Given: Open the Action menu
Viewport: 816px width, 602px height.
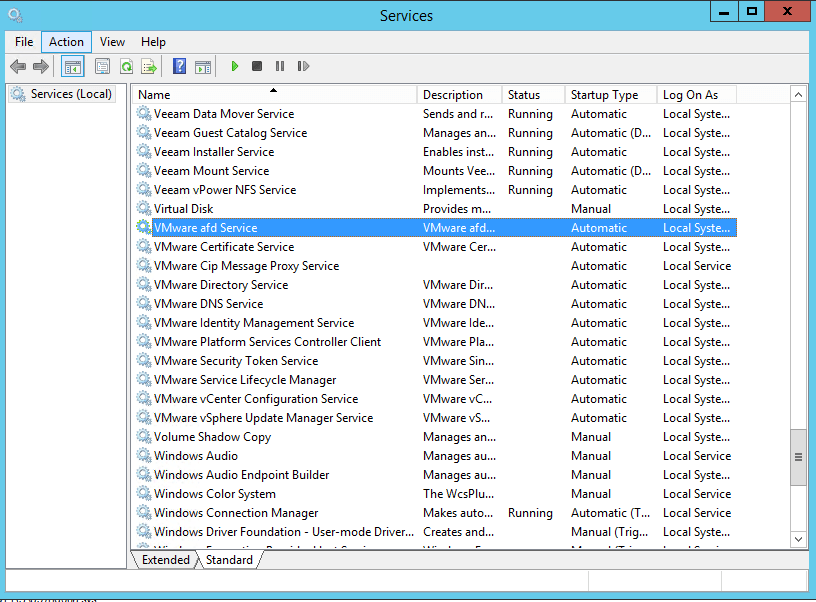Looking at the screenshot, I should (66, 42).
